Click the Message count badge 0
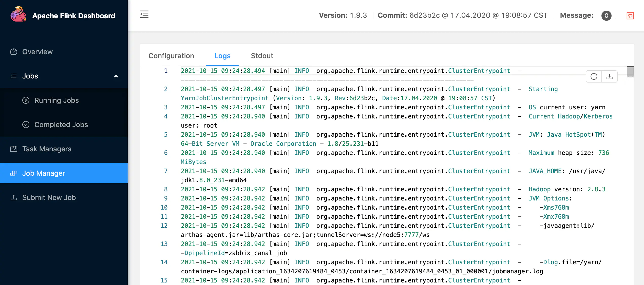The image size is (644, 285). tap(606, 16)
